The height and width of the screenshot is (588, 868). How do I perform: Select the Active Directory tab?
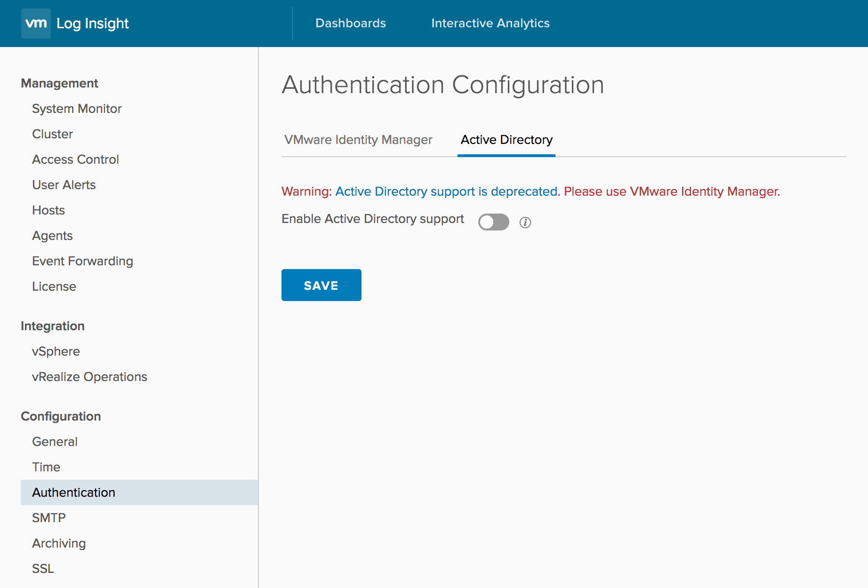click(506, 140)
